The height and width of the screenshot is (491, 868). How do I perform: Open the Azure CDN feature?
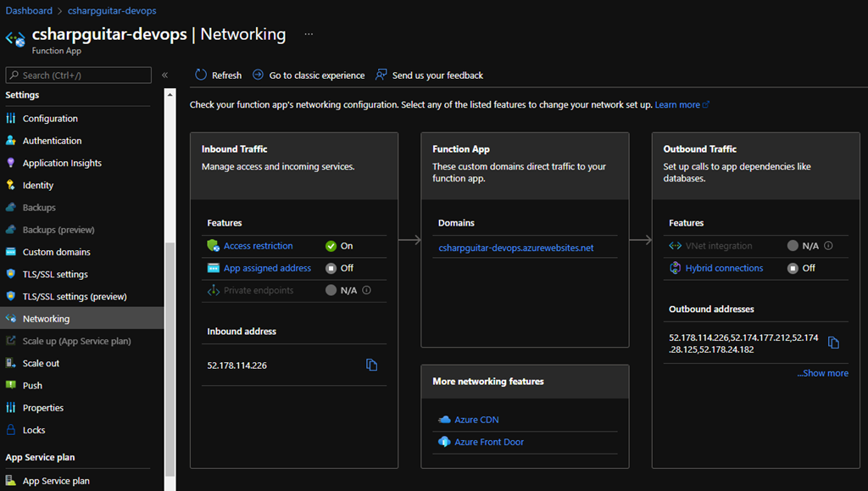coord(476,420)
